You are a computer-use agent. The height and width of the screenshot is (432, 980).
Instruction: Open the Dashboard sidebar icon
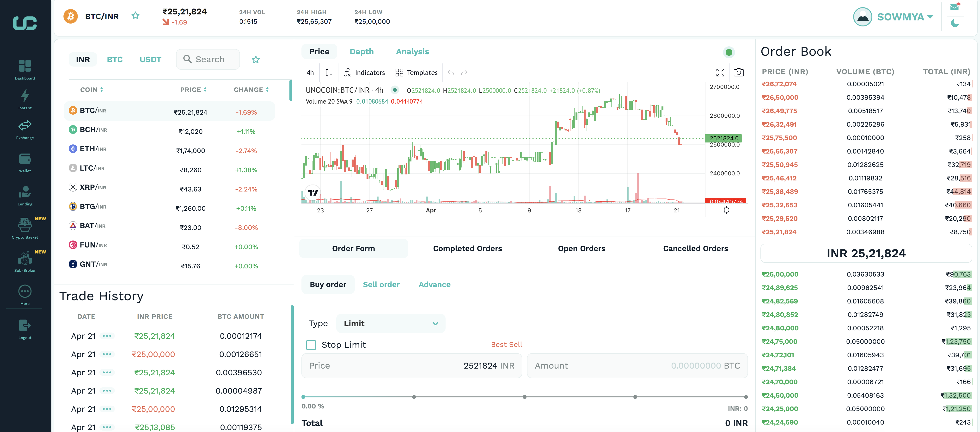[x=25, y=70]
